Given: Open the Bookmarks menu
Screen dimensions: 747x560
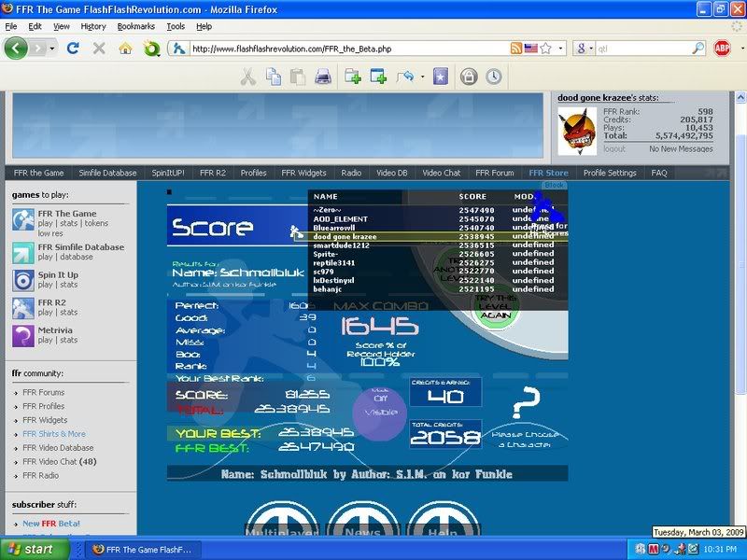Looking at the screenshot, I should click(135, 26).
